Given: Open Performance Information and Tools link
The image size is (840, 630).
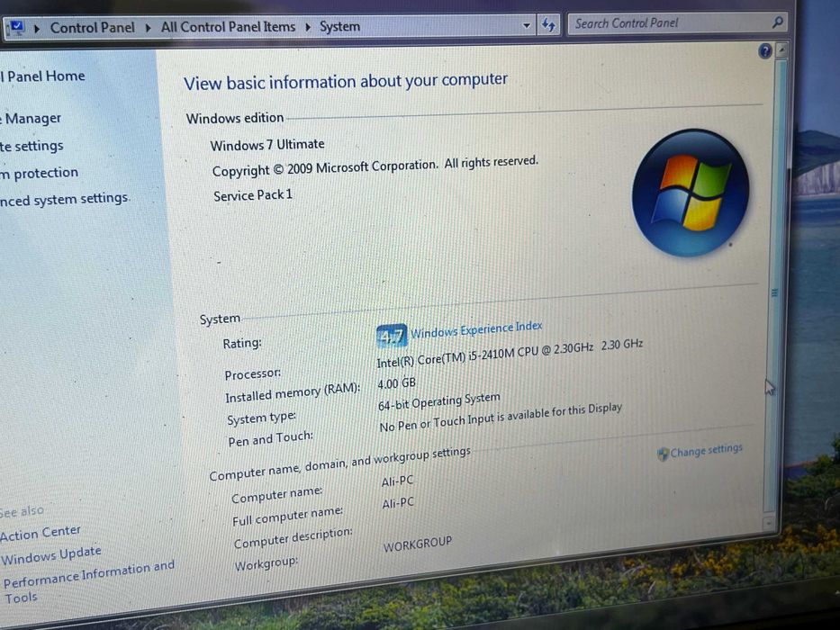Looking at the screenshot, I should (x=88, y=580).
